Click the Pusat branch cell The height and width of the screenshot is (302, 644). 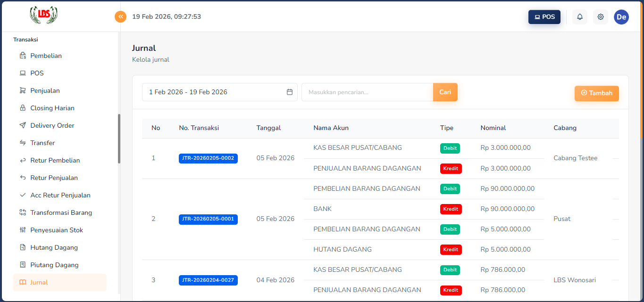pos(562,219)
